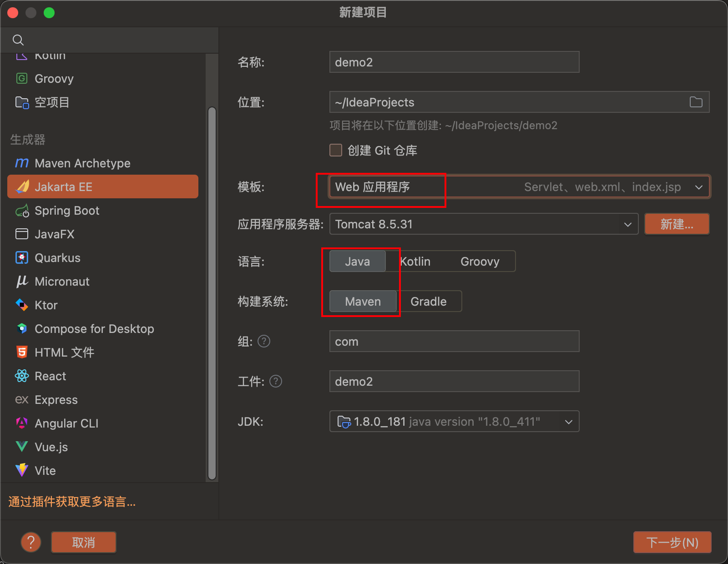Viewport: 728px width, 564px height.
Task: Click the search magnifier icon
Action: coord(18,40)
